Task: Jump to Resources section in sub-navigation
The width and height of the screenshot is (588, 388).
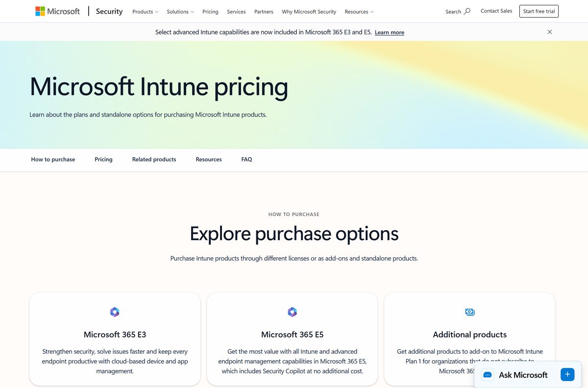Action: (209, 159)
